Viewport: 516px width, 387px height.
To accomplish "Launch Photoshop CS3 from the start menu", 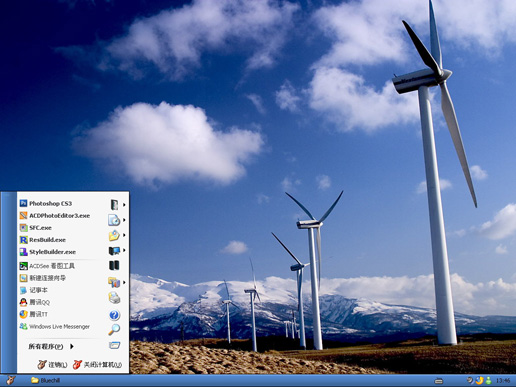I will click(x=46, y=203).
